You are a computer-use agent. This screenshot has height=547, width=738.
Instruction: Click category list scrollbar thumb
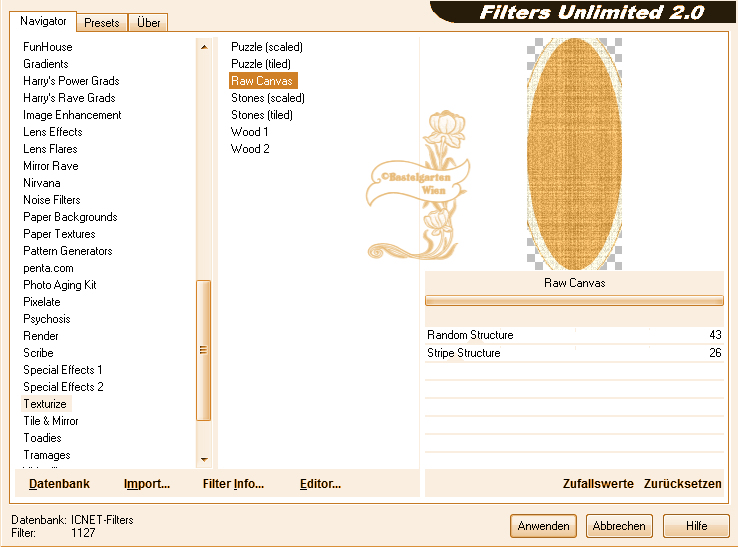click(203, 350)
